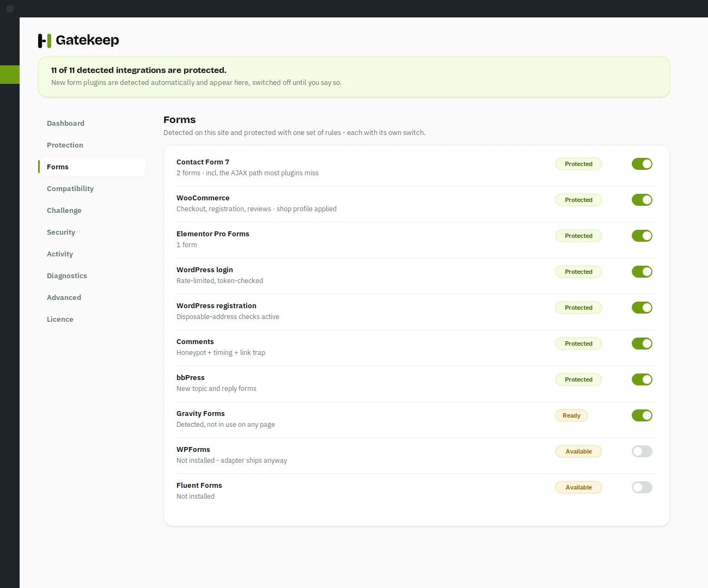Click 'Rate-limited, token-checked' description

pos(219,281)
